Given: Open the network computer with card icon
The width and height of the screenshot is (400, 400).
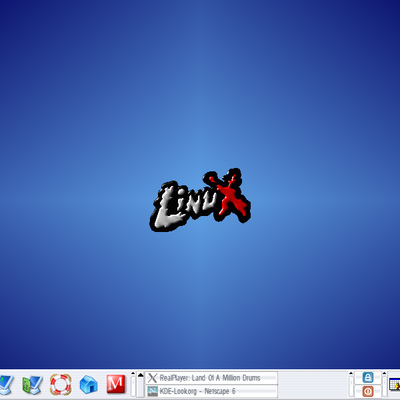Looking at the screenshot, I should [x=32, y=385].
